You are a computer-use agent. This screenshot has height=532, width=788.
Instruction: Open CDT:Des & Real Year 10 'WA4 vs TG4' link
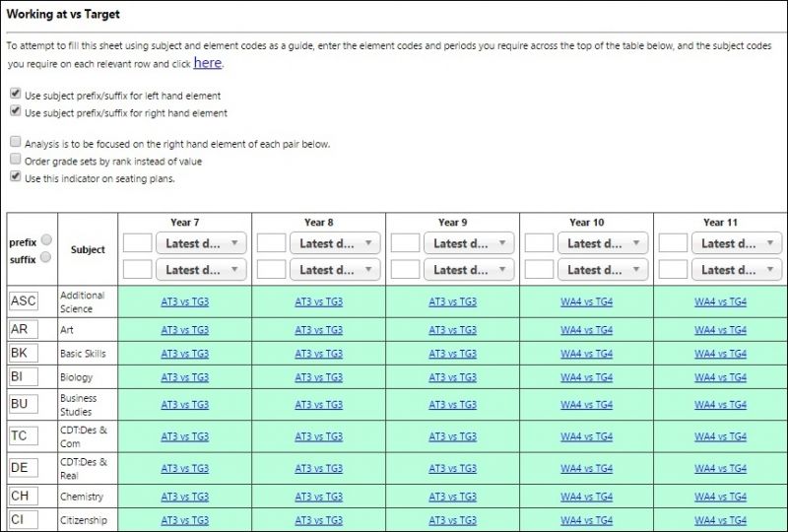pos(586,468)
